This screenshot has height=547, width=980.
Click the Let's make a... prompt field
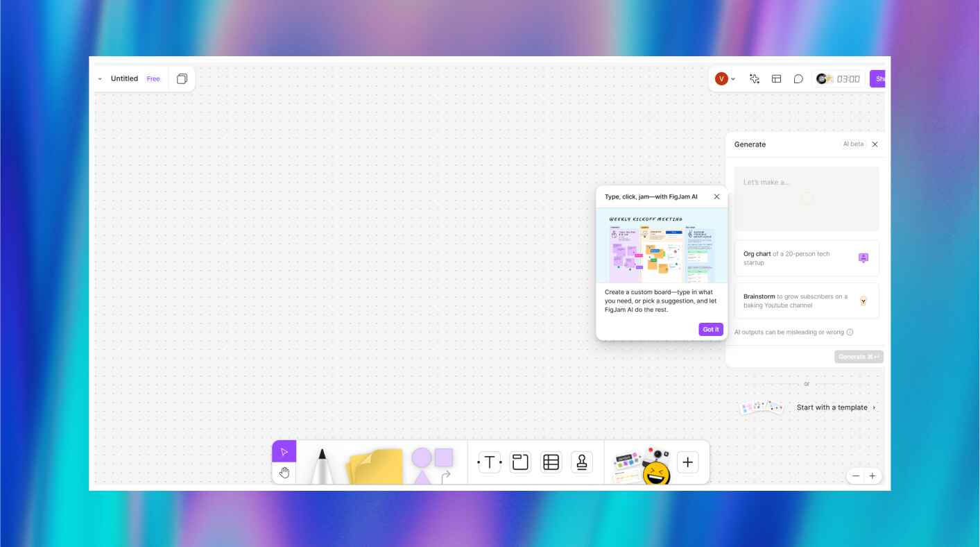(x=807, y=199)
